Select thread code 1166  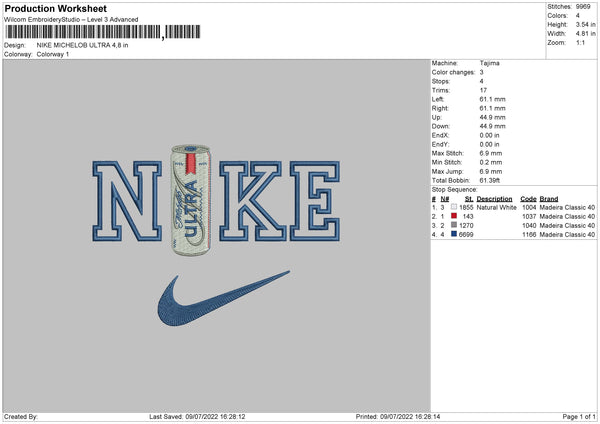(529, 235)
